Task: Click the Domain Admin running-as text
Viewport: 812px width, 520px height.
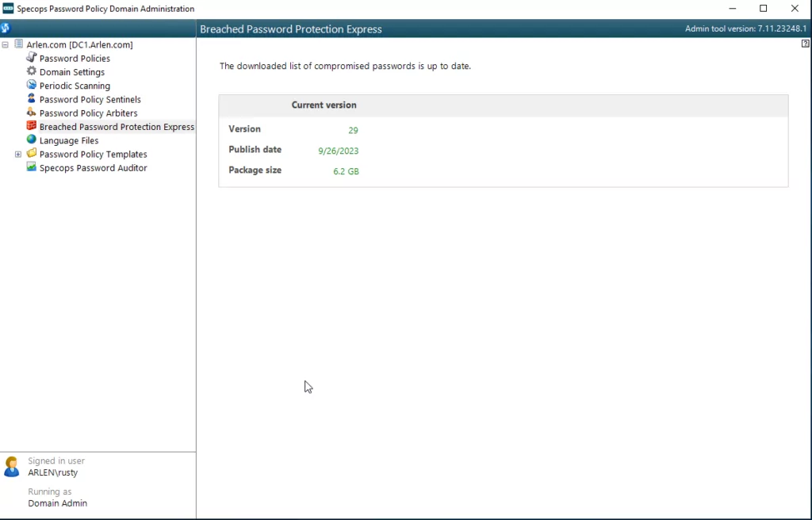Action: 57,503
